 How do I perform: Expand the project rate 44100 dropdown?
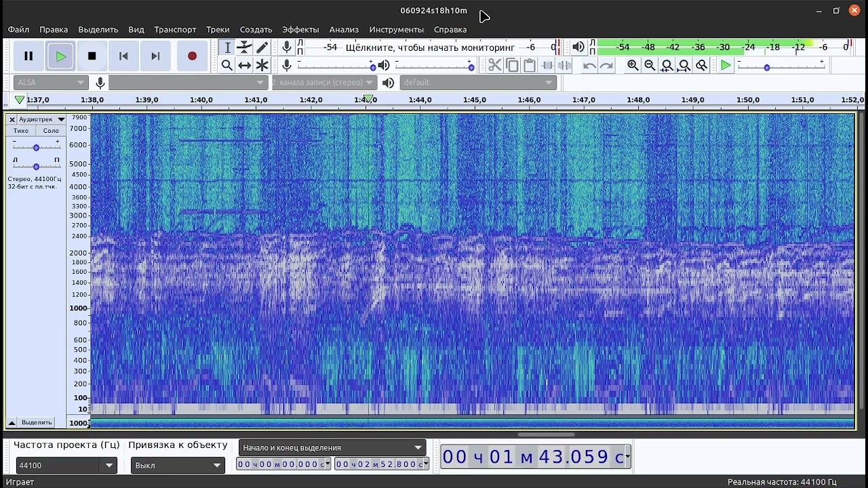click(108, 466)
